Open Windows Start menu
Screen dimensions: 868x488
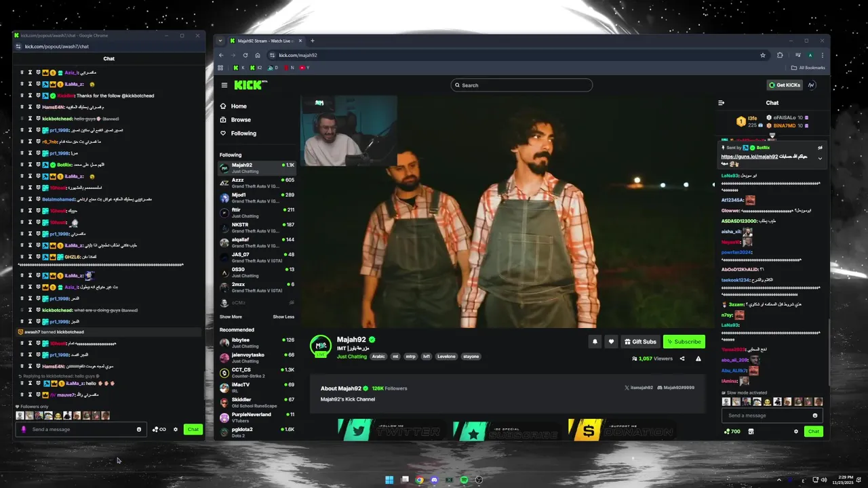(389, 480)
